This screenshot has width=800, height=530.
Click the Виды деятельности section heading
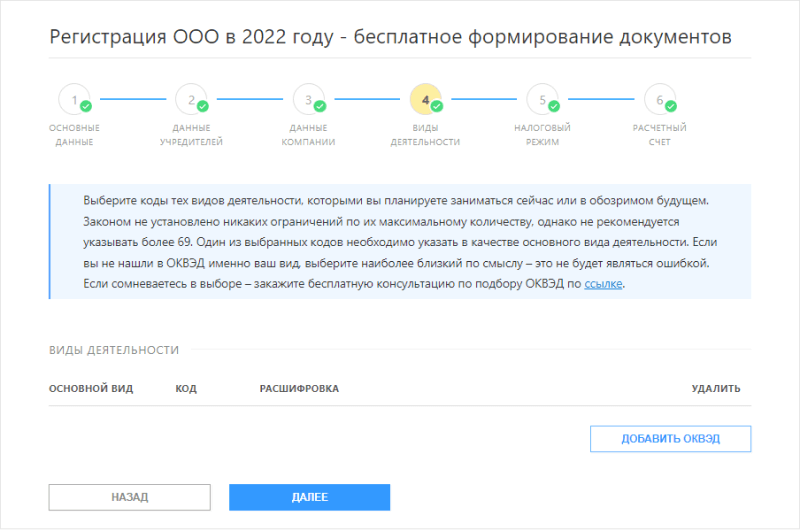[114, 350]
